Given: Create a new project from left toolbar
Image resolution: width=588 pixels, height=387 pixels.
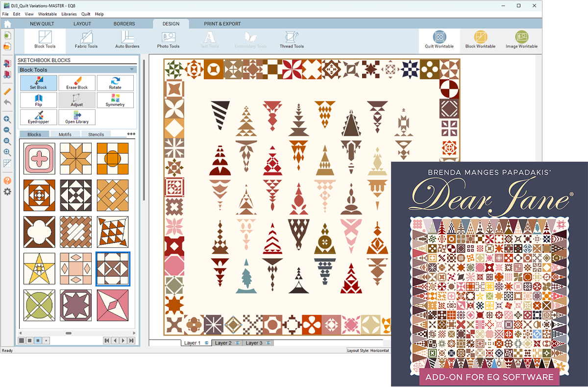Looking at the screenshot, I should (x=7, y=36).
